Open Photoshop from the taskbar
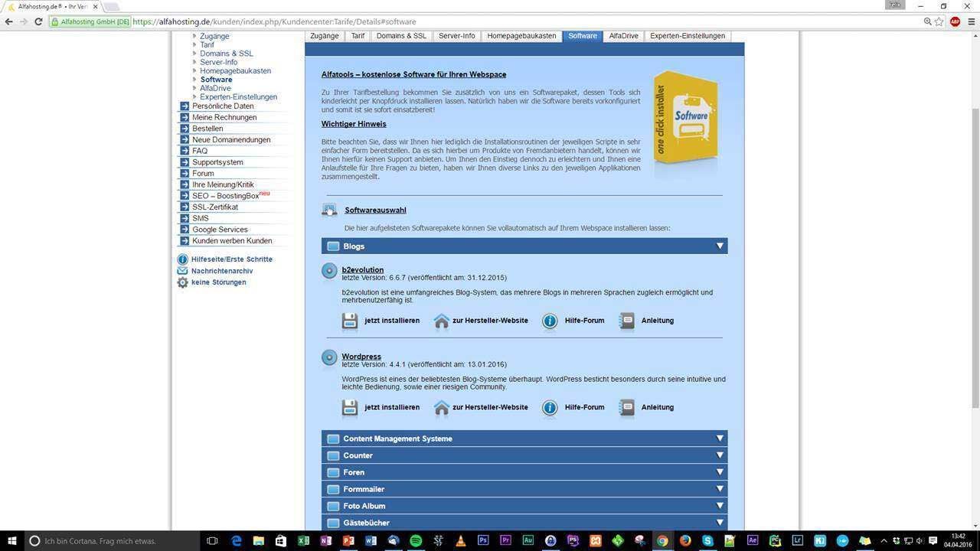The width and height of the screenshot is (980, 551). 483,540
